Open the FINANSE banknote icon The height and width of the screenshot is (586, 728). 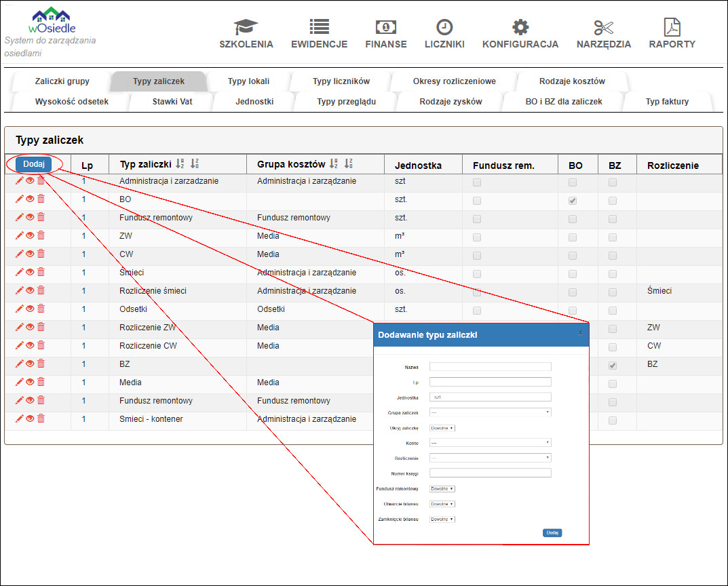click(x=386, y=27)
